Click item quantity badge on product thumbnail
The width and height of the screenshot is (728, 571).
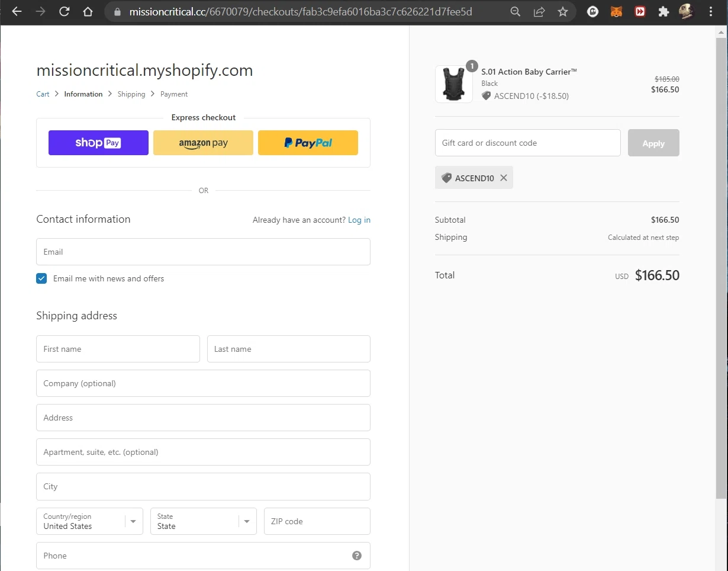[472, 66]
